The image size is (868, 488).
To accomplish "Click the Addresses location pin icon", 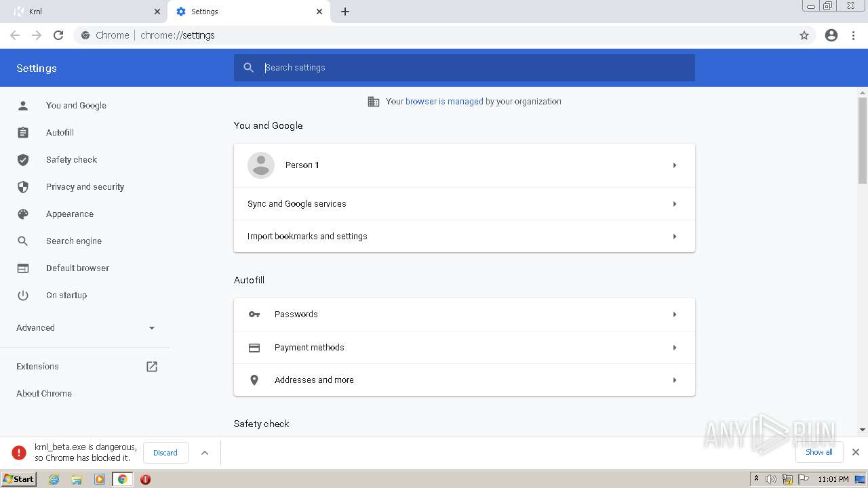I will [x=254, y=380].
